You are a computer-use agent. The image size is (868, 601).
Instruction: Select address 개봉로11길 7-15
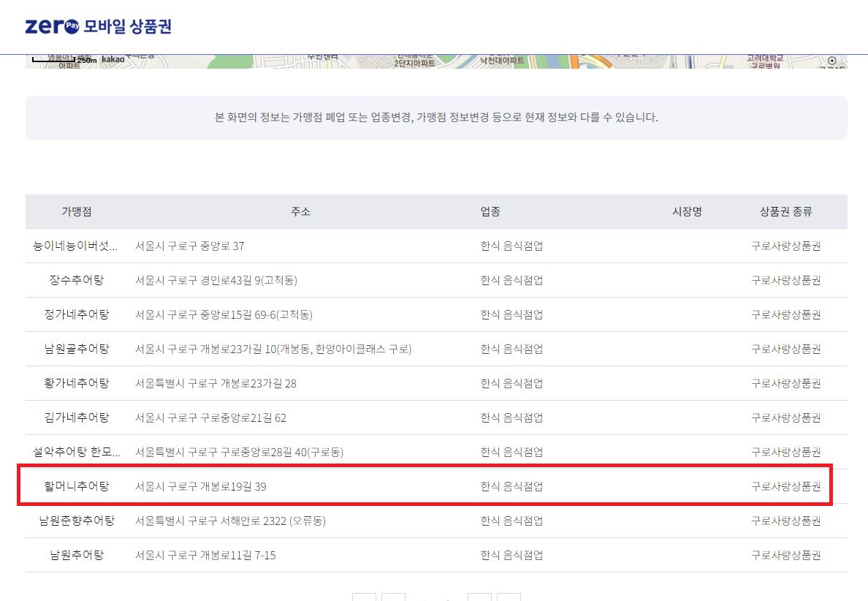click(205, 555)
